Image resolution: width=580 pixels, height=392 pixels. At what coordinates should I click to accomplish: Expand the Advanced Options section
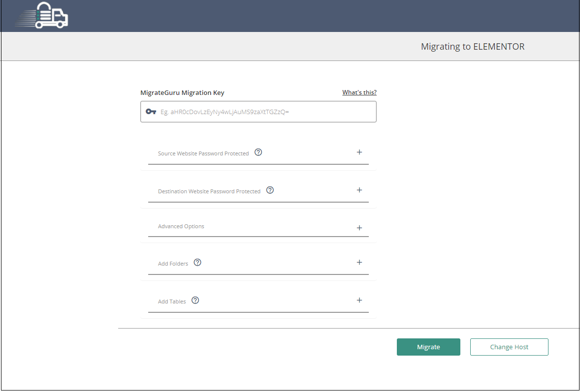[359, 227]
